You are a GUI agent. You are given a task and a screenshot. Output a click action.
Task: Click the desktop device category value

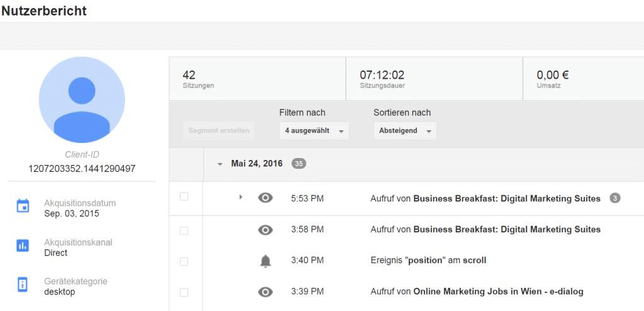(x=60, y=293)
